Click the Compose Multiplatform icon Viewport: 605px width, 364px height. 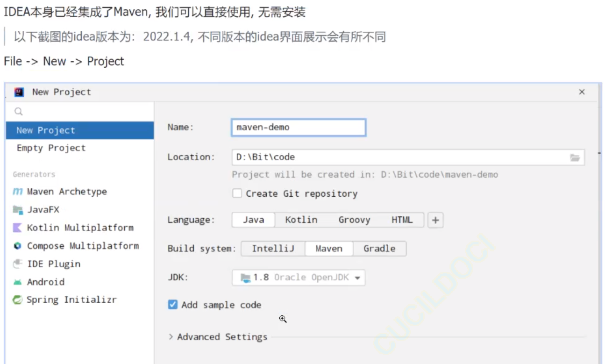coord(18,246)
